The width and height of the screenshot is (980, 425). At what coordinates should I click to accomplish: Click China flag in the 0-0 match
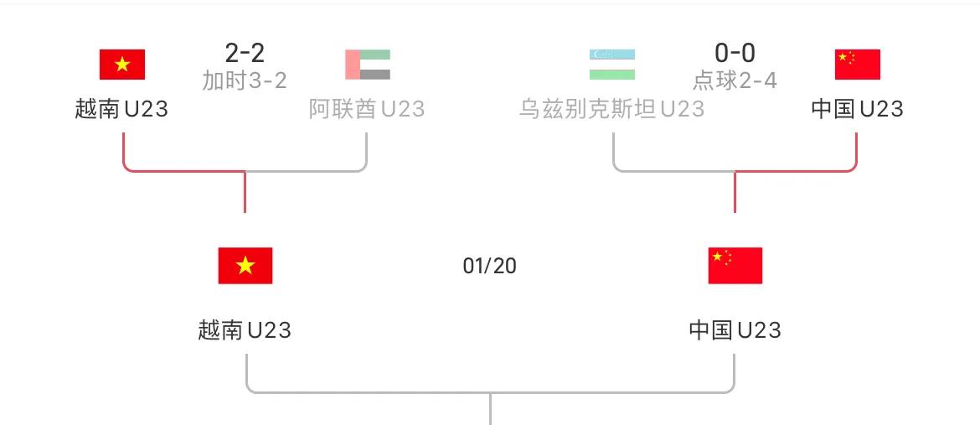click(x=857, y=65)
